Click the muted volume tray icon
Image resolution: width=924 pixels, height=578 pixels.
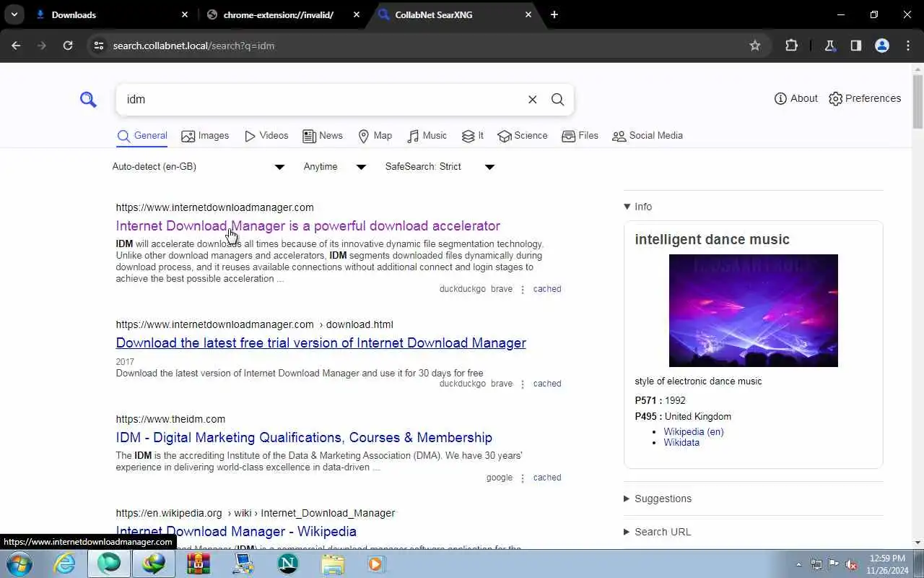852,564
